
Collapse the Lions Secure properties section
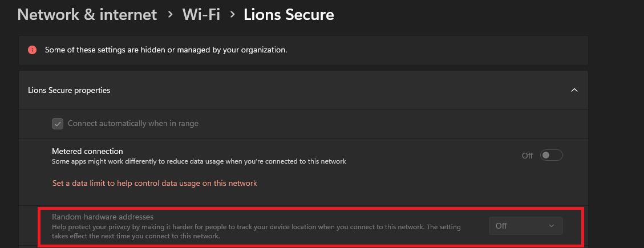(574, 90)
